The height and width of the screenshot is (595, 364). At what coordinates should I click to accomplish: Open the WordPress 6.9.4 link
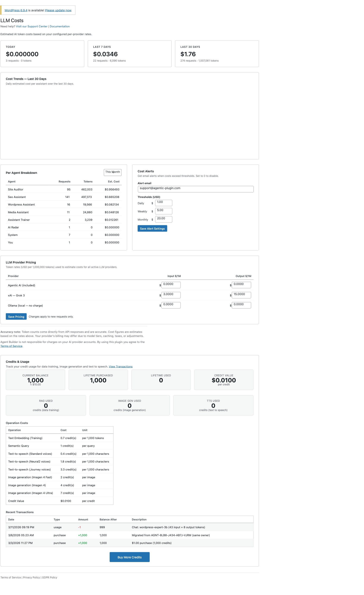[16, 10]
